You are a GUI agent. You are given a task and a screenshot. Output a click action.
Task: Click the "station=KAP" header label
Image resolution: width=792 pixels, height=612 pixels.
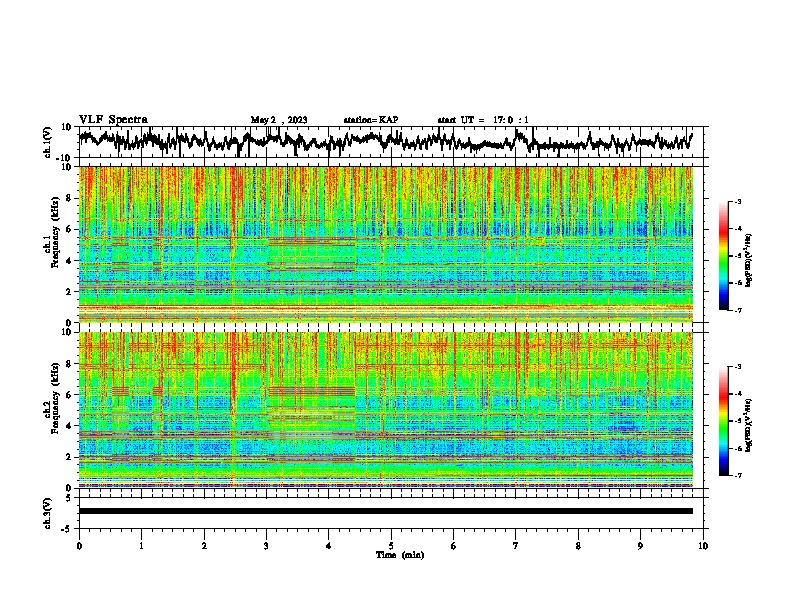[x=371, y=120]
